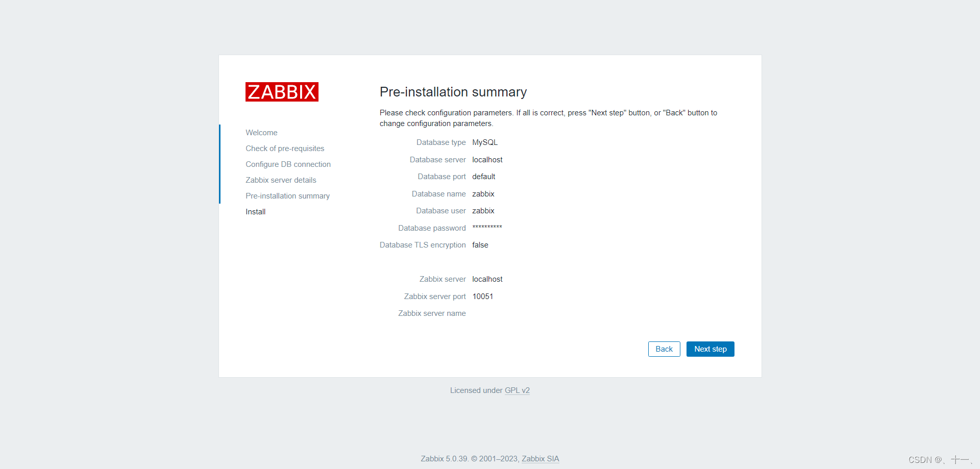980x469 pixels.
Task: Click the Database name label
Action: pos(439,194)
